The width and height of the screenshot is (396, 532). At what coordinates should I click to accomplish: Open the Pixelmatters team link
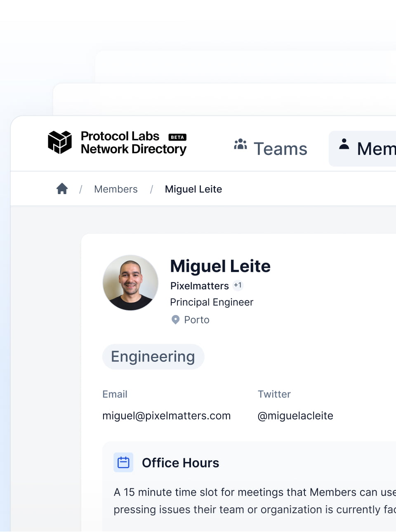200,286
